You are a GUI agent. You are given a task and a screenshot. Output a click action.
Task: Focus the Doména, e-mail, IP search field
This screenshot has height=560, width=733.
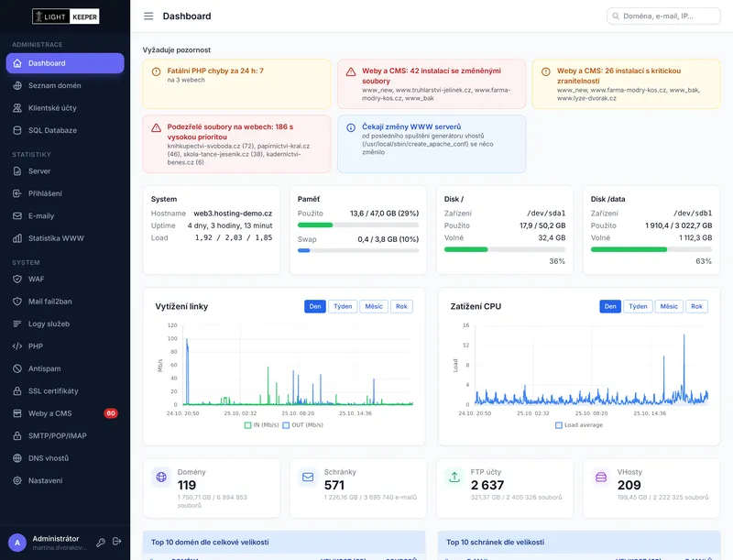(x=663, y=16)
